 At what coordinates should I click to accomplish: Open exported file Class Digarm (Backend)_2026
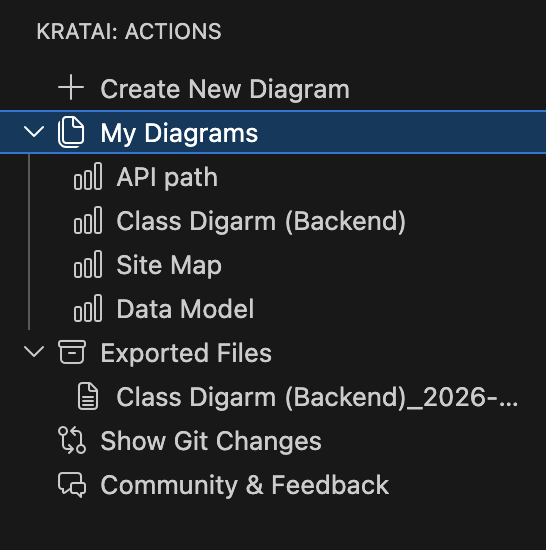317,397
